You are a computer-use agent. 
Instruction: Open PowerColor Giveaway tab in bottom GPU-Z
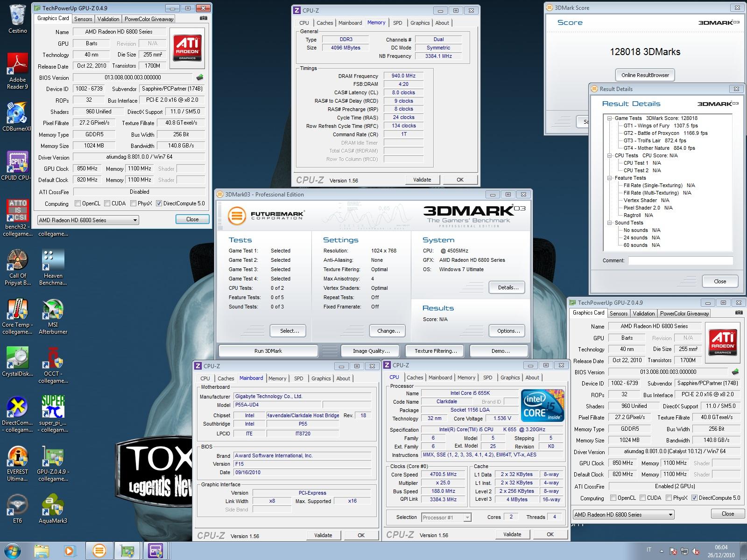point(684,314)
